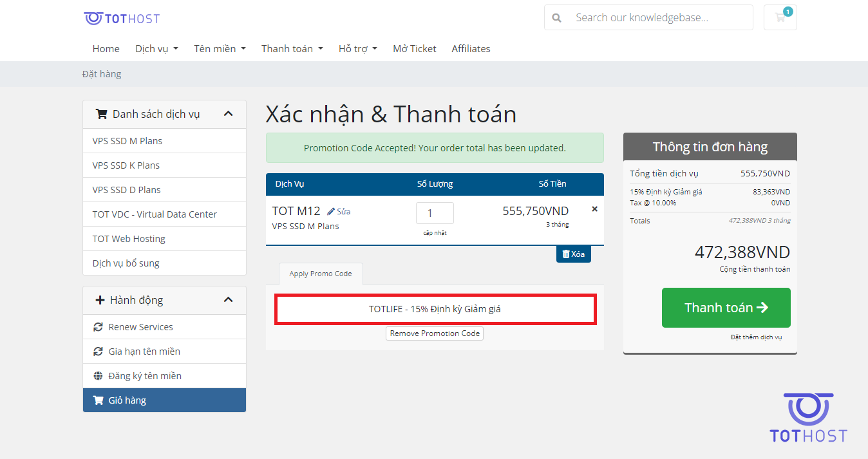Switch to the Apply Promo Code tab
The height and width of the screenshot is (459, 868).
point(320,274)
